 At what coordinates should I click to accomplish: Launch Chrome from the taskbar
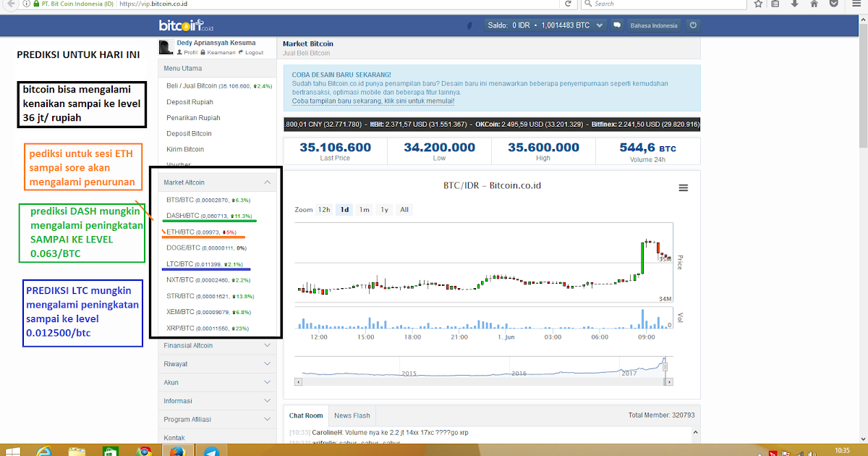pos(143,452)
